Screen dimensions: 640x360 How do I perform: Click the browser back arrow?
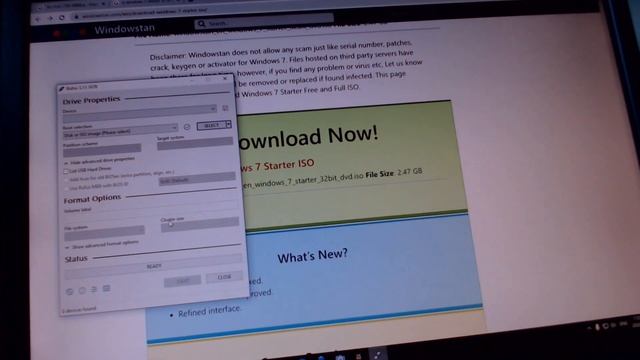pos(38,19)
